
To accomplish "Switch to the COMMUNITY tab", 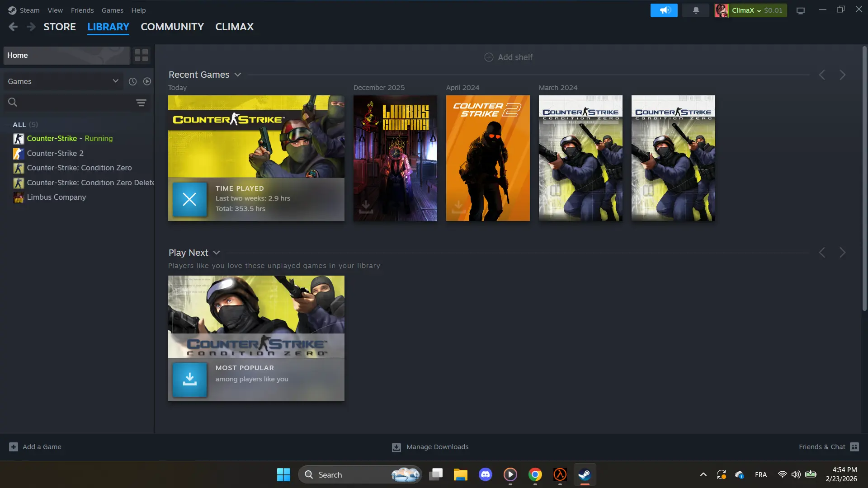I will 172,27.
